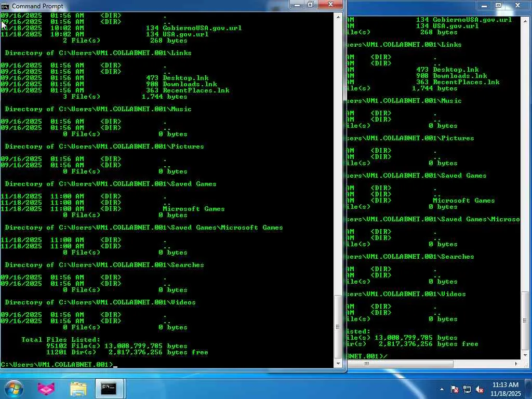The image size is (532, 399).
Task: Click '1,744 bytes' in the front window
Action: tap(164, 97)
